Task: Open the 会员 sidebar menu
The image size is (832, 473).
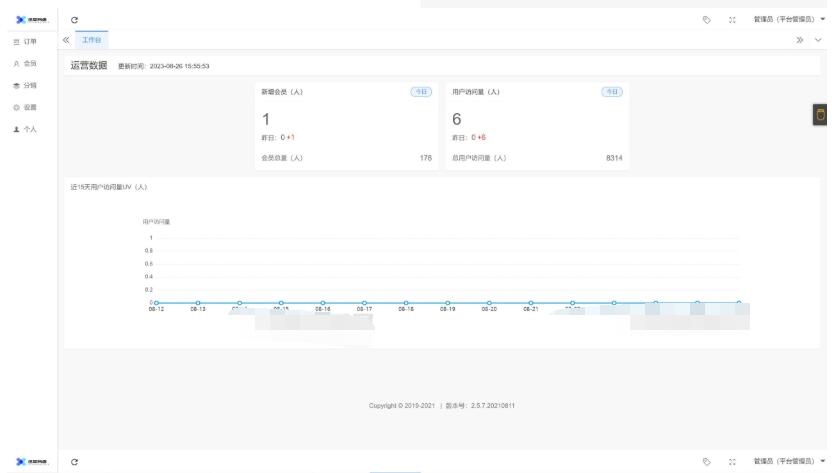Action: (25, 63)
